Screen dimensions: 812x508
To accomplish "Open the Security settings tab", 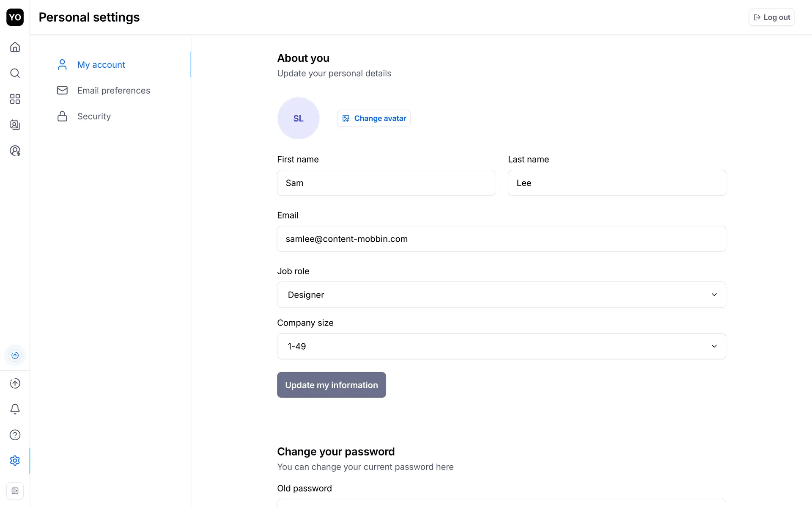I will [94, 116].
